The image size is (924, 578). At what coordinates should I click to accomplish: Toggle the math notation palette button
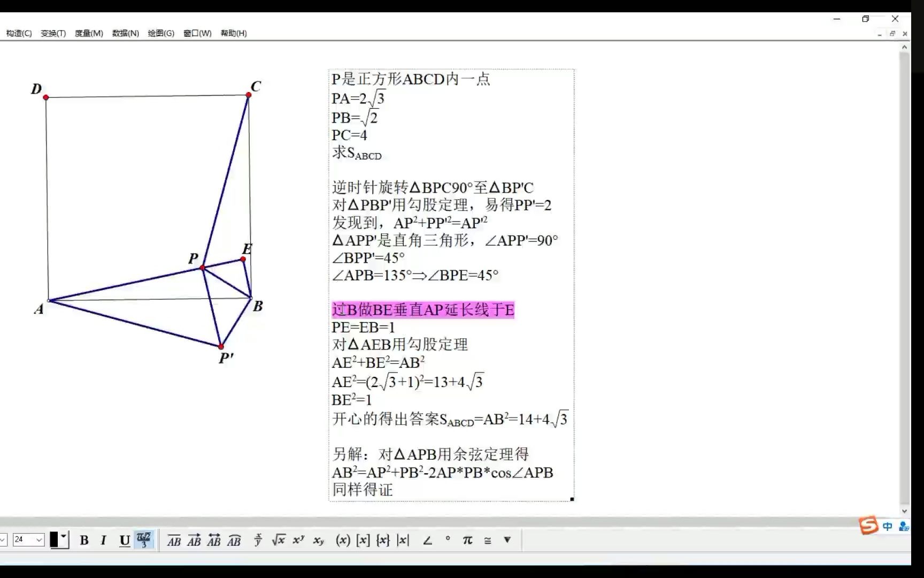click(x=144, y=540)
